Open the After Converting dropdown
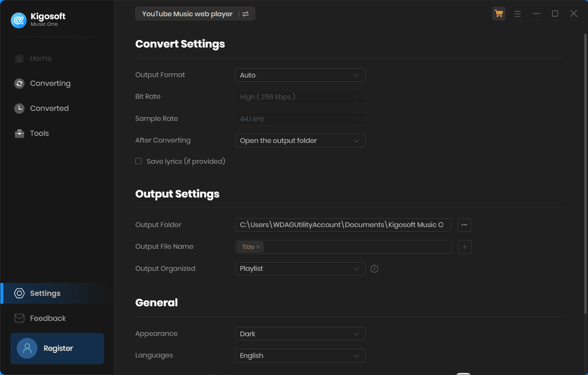The width and height of the screenshot is (588, 375). pyautogui.click(x=300, y=140)
